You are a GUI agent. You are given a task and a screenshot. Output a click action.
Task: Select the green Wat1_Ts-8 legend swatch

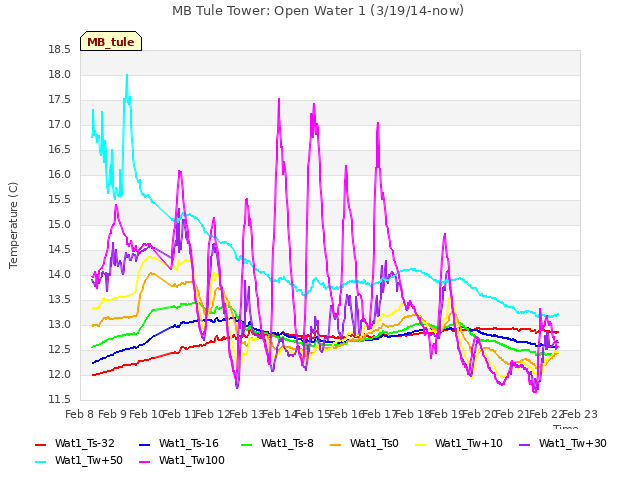point(247,444)
